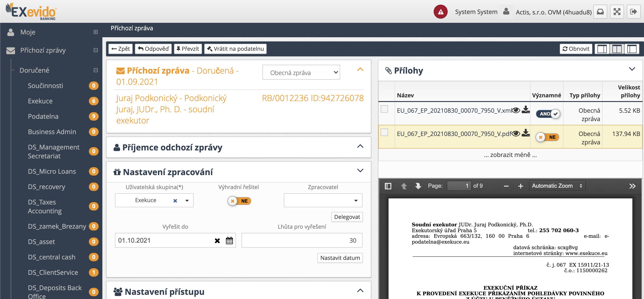Screen dimensions: 644x299
Task: Open PDF viewer tools double-chevron menu
Action: point(632,186)
